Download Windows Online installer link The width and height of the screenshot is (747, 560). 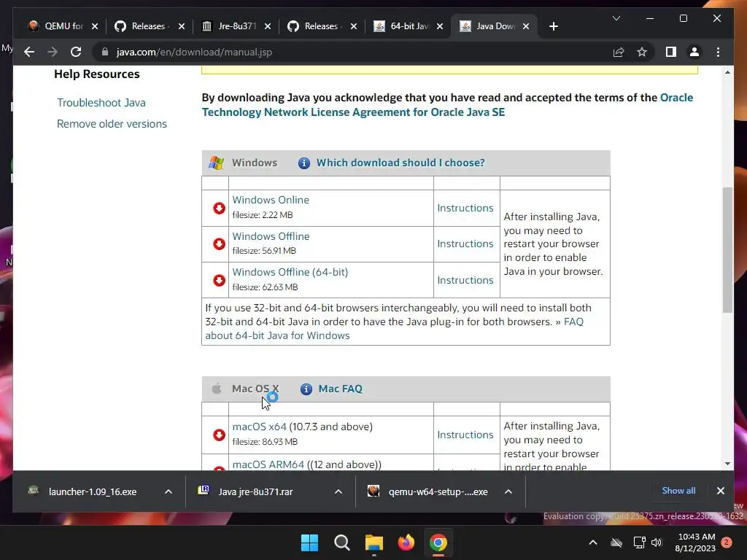[271, 200]
